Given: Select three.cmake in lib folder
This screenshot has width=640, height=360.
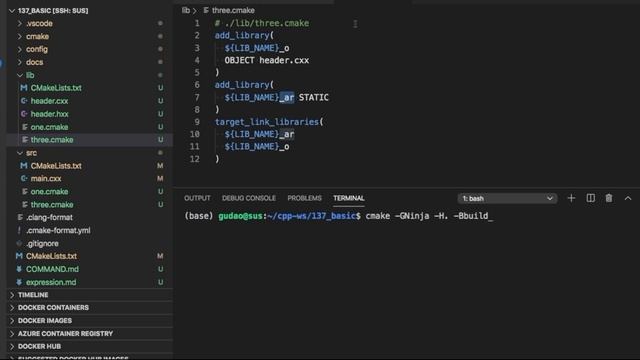Looking at the screenshot, I should point(52,140).
